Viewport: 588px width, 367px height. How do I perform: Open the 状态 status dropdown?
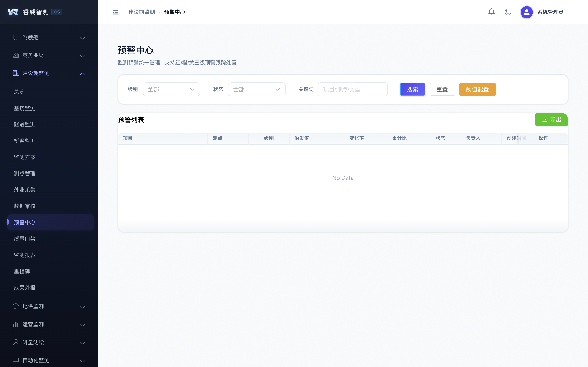(257, 89)
